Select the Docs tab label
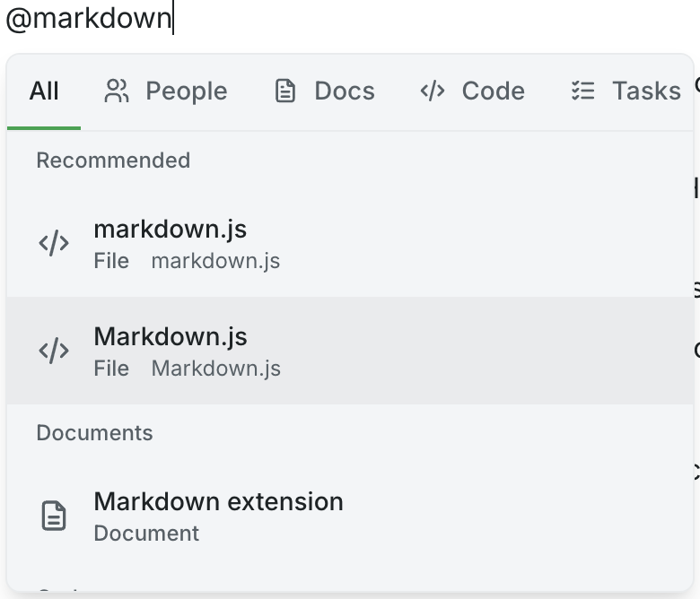The height and width of the screenshot is (599, 700). tap(344, 91)
